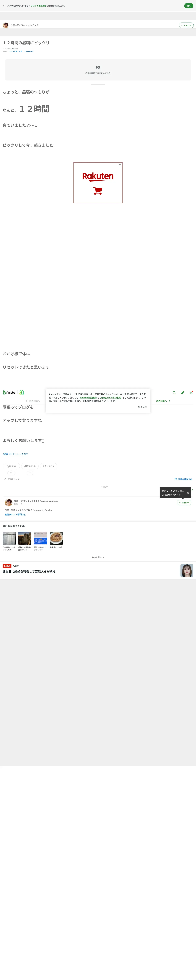Open the #ブログ hashtag
Screen dimensions: 196x980
point(24,454)
